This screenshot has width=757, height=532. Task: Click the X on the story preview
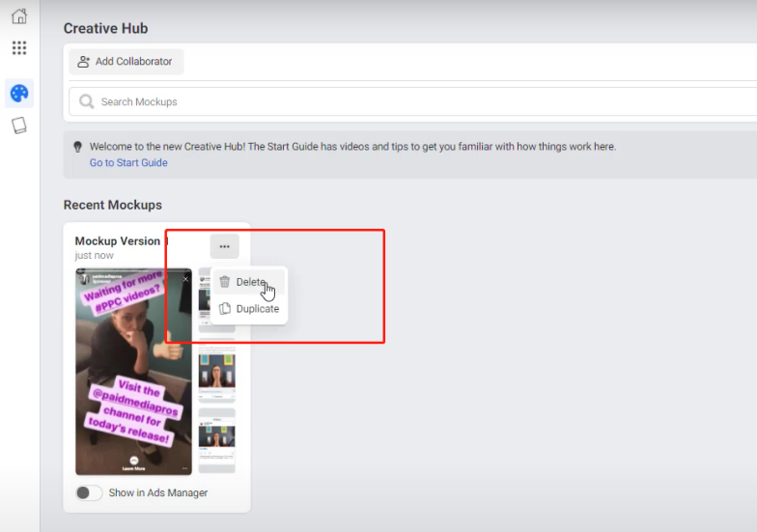point(186,279)
